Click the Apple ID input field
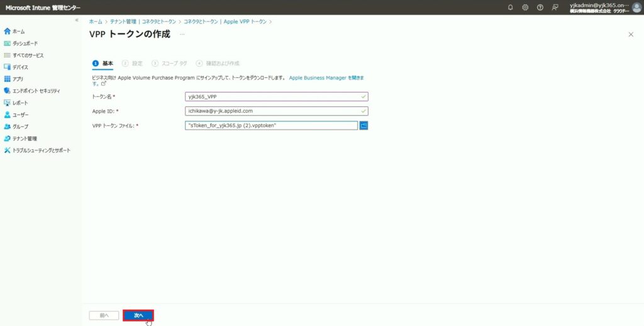The image size is (644, 326). click(x=277, y=111)
